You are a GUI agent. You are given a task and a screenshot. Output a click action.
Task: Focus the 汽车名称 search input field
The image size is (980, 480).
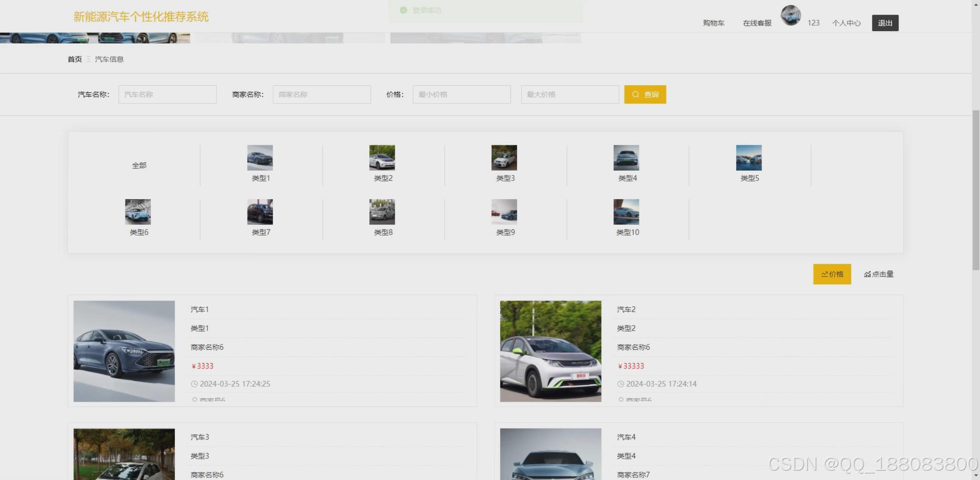(167, 94)
